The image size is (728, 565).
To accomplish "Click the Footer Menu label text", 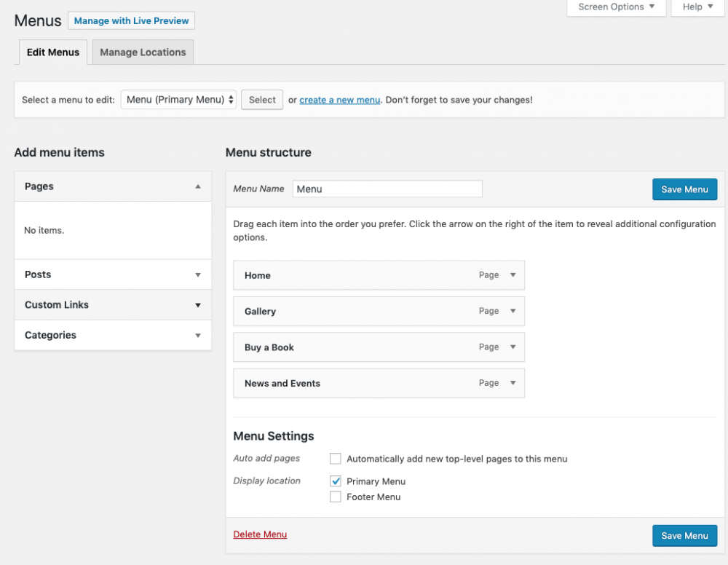I will click(373, 497).
